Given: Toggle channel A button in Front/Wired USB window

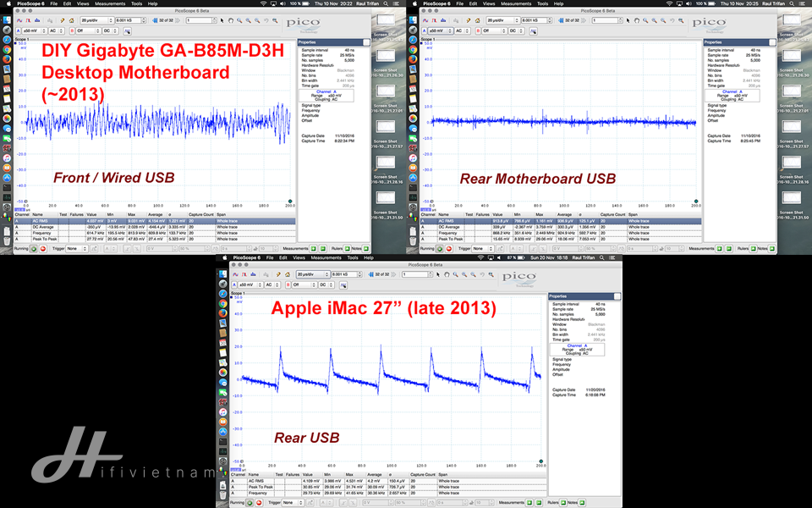Looking at the screenshot, I should [18, 31].
